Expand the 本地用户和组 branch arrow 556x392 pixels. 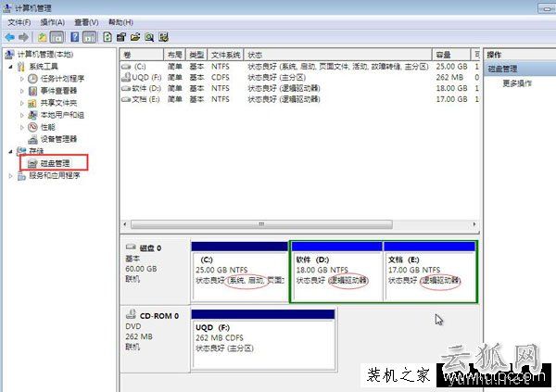pyautogui.click(x=21, y=115)
